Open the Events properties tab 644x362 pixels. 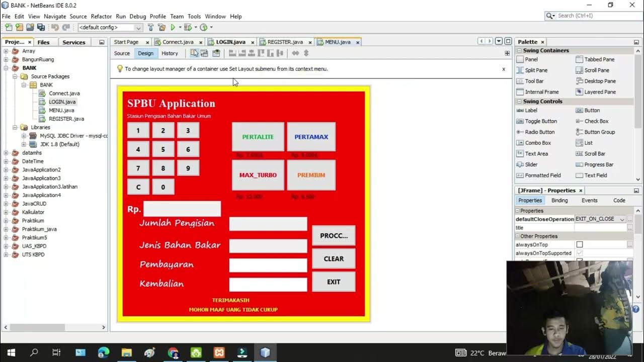[x=589, y=200]
